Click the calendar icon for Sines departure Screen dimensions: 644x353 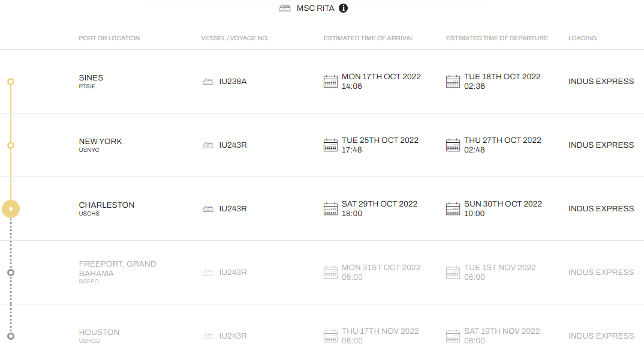453,82
